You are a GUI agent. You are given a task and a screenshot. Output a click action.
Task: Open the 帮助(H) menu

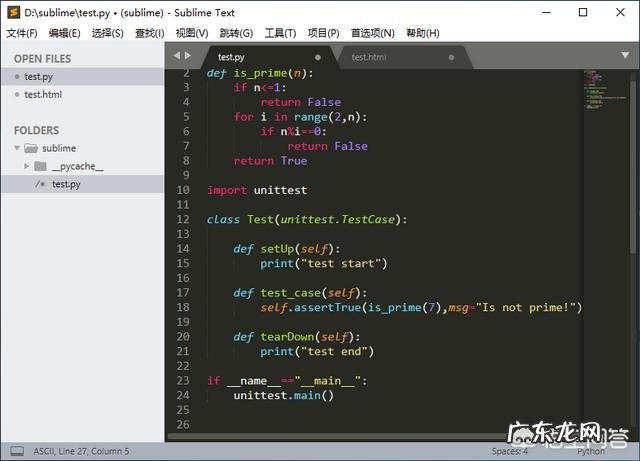click(x=423, y=33)
